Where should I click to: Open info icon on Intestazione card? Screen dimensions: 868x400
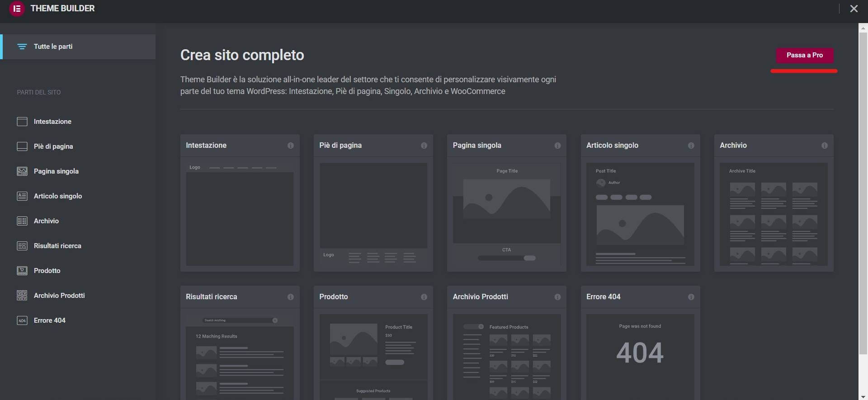[x=290, y=146]
